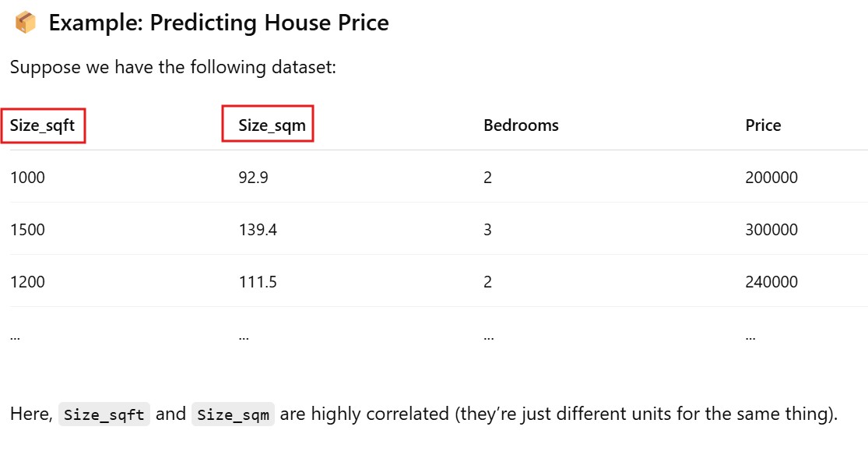Click the Bedrooms cell showing 3
The height and width of the screenshot is (476, 868).
coord(487,230)
